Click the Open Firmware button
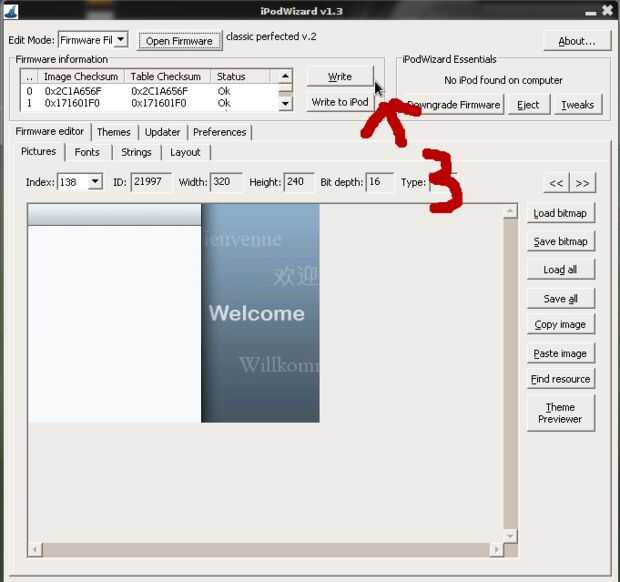The height and width of the screenshot is (582, 620). (180, 41)
